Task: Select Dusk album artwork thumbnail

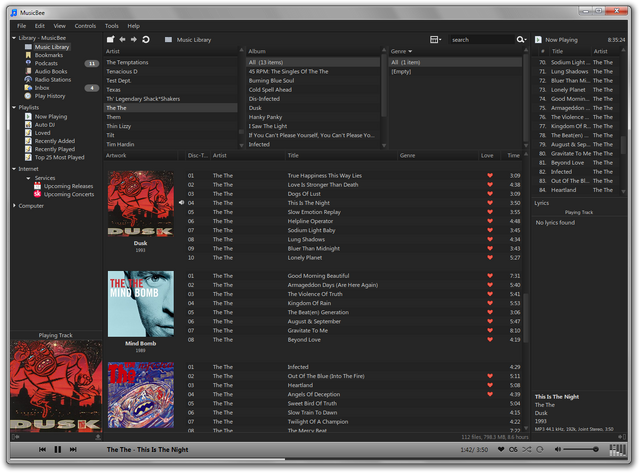Action: click(x=140, y=204)
